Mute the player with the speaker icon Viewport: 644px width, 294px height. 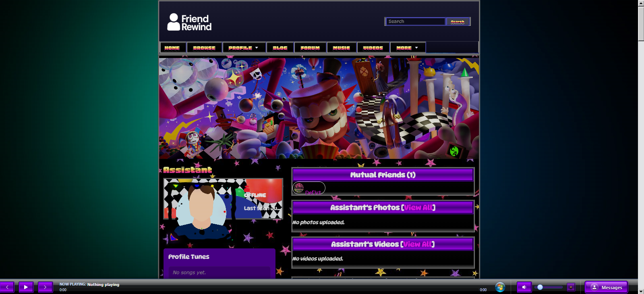point(524,287)
